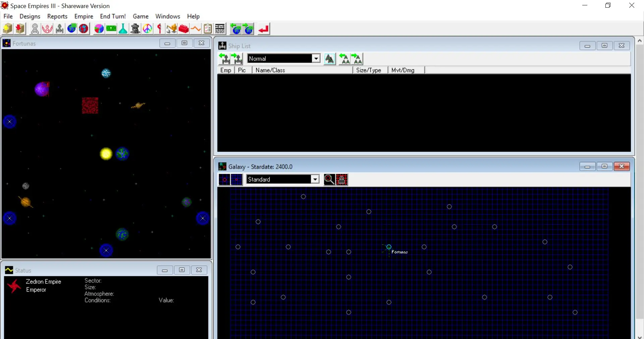Open the Game menu
644x339 pixels.
click(x=141, y=16)
